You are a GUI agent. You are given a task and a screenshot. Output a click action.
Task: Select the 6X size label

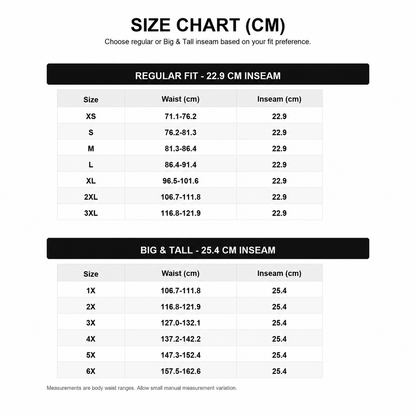coord(91,371)
